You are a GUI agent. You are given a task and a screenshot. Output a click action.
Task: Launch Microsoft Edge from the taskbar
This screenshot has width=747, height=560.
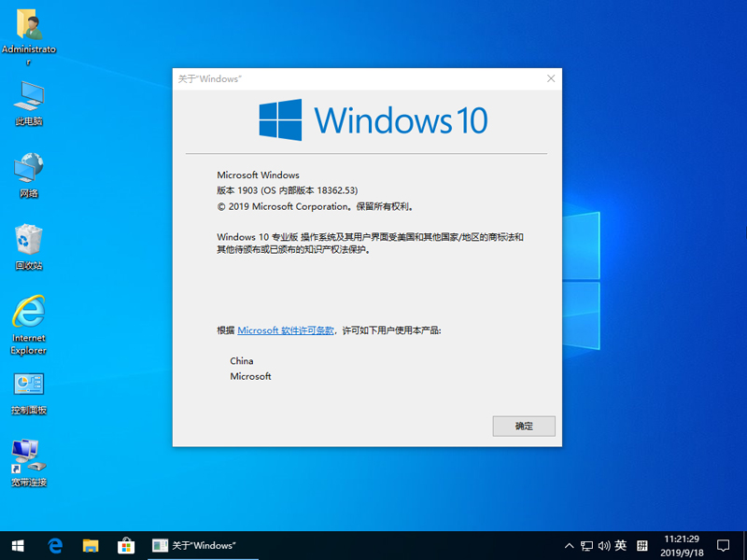coord(55,545)
